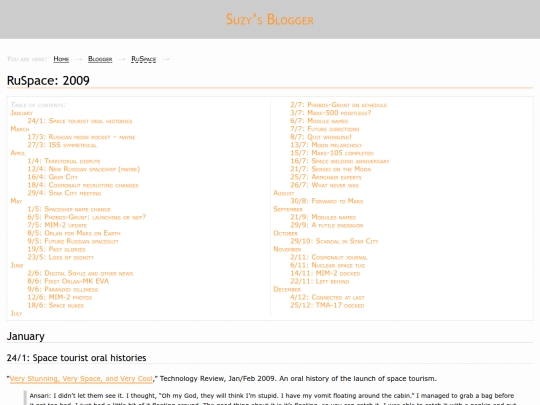Open '19/5: Past glories' entry
Image resolution: width=540 pixels, height=405 pixels.
click(56, 249)
